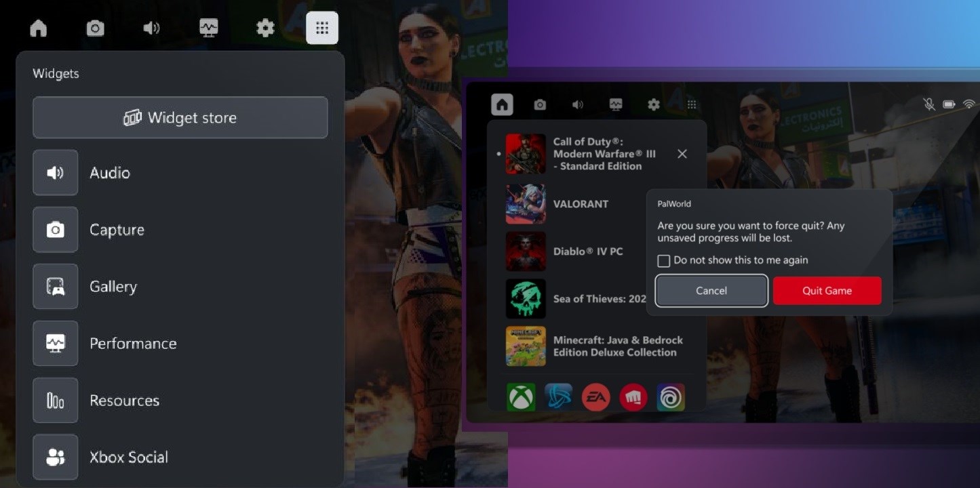The image size is (980, 488).
Task: Click camera icon in right Game Bar
Action: pyautogui.click(x=540, y=104)
